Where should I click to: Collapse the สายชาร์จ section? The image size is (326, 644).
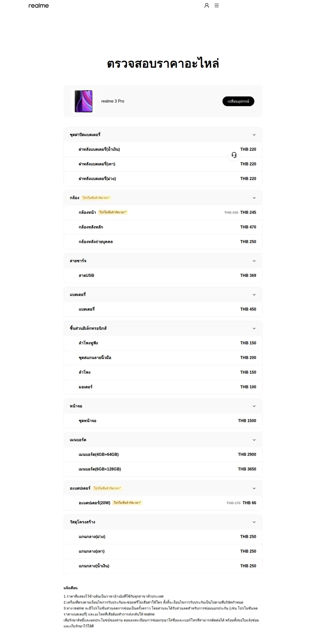(254, 261)
